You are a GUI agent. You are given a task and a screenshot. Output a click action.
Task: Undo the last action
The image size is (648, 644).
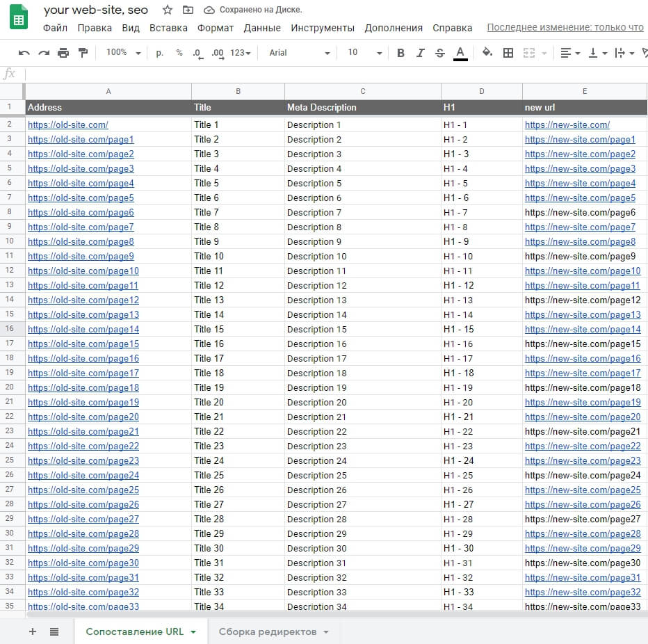(x=24, y=53)
